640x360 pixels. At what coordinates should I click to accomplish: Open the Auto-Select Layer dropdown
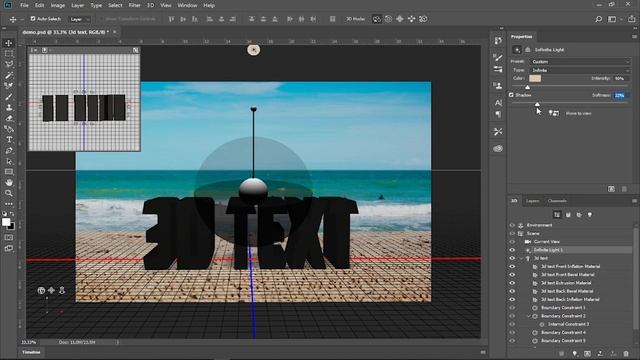(80, 19)
